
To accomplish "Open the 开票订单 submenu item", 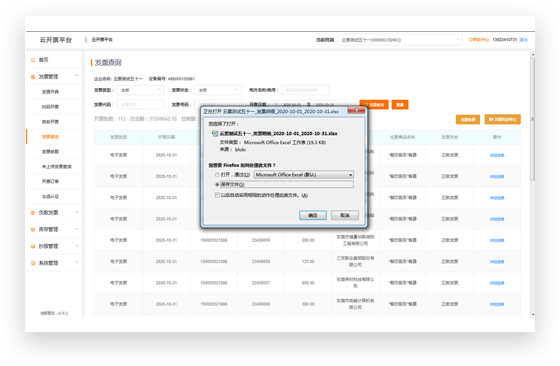I will pyautogui.click(x=50, y=181).
